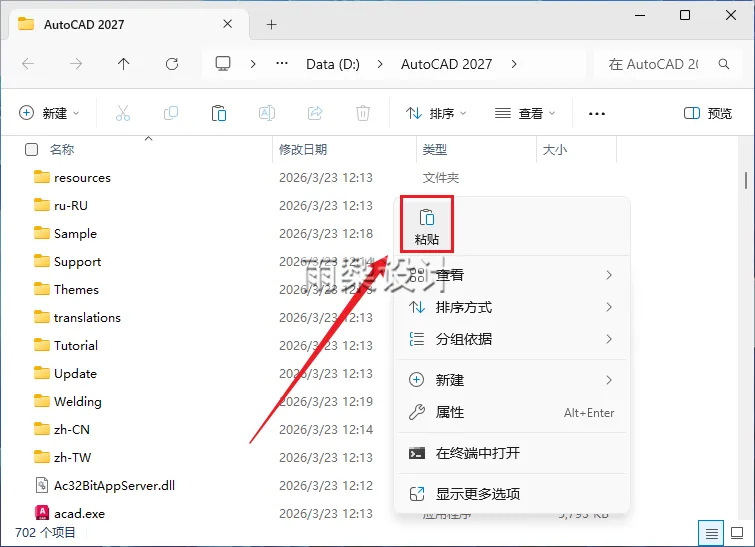Select the Update folder row
Image resolution: width=755 pixels, height=547 pixels.
[x=65, y=373]
